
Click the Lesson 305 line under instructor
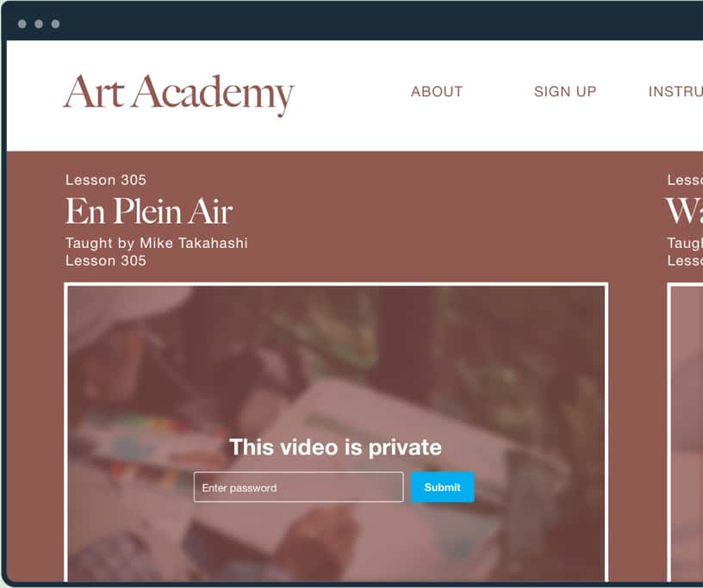(x=106, y=261)
